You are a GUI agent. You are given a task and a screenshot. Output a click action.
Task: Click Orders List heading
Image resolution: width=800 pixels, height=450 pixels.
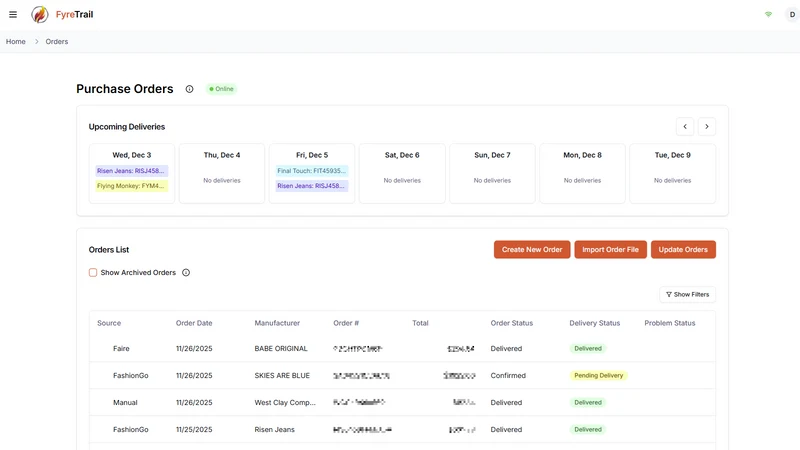tap(109, 249)
